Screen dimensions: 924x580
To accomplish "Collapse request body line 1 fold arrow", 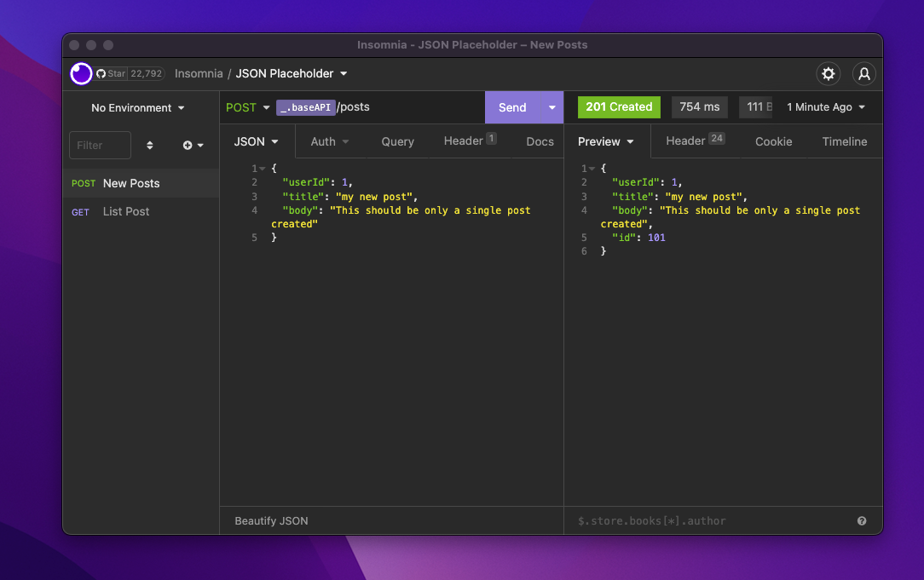I will click(263, 169).
